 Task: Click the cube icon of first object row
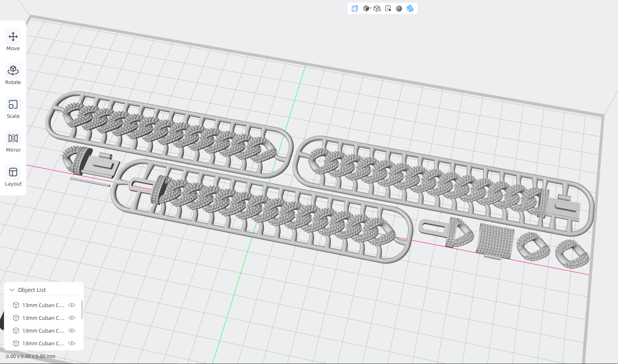16,305
